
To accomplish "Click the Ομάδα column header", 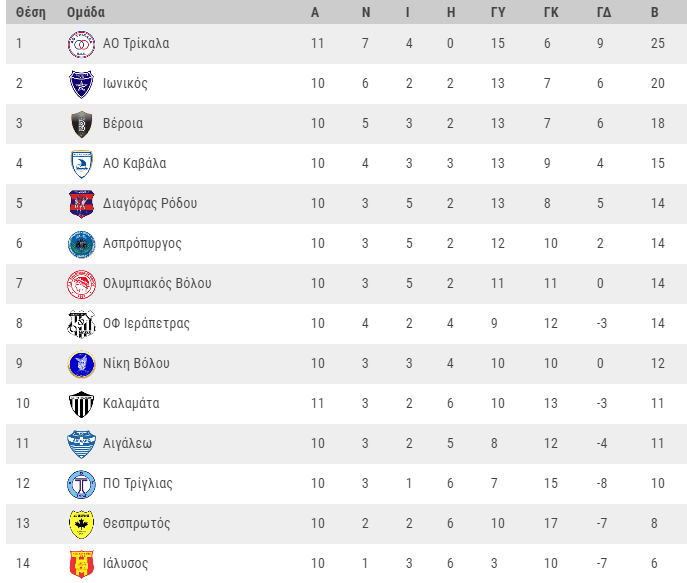I will click(86, 12).
